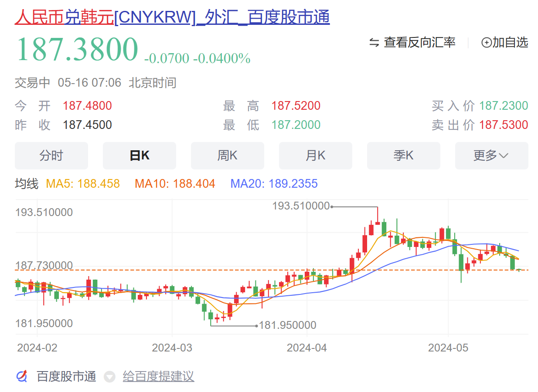Image resolution: width=538 pixels, height=392 pixels.
Task: Click the 2024-05 date axis label
Action: click(x=448, y=348)
